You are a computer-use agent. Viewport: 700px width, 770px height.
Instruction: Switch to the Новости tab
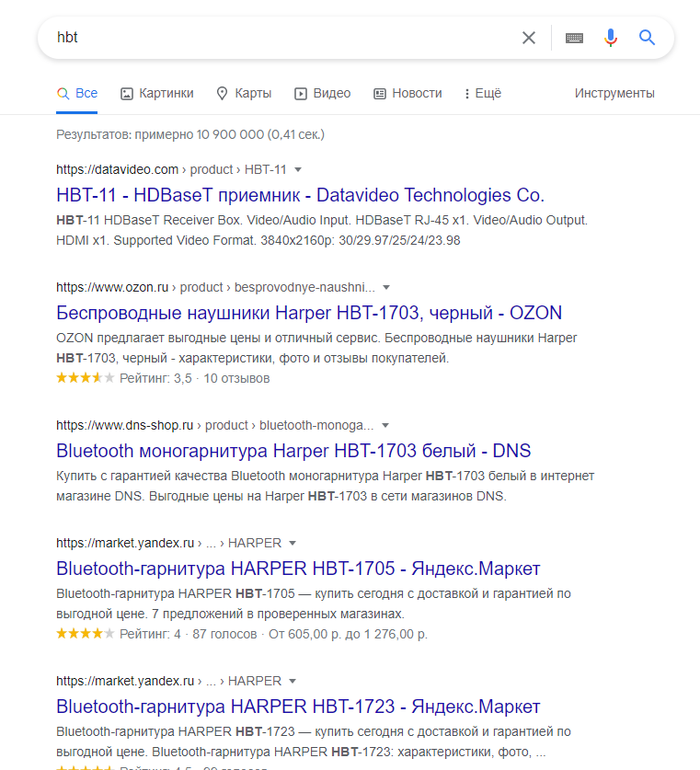(x=407, y=93)
